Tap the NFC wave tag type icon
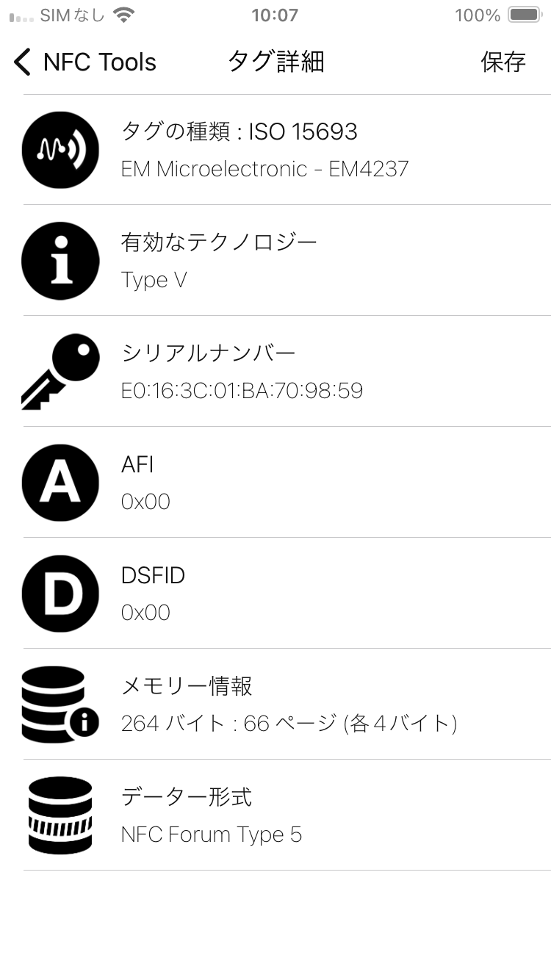 [60, 150]
